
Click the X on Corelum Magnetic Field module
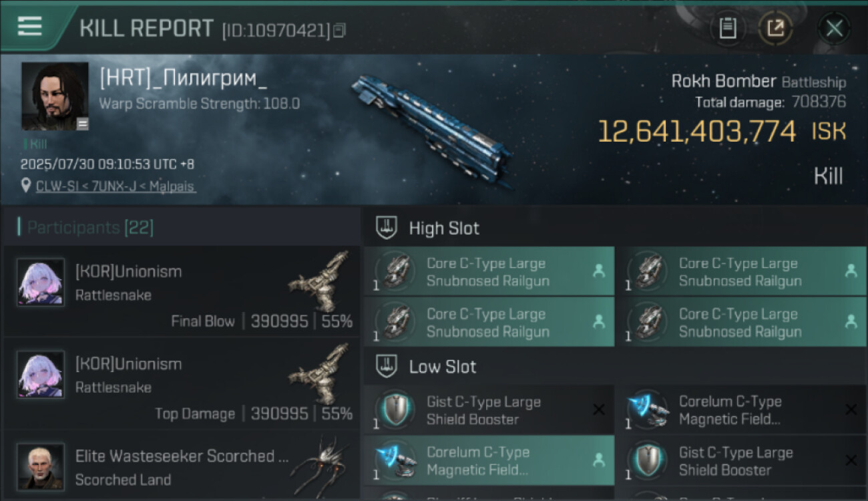point(851,409)
